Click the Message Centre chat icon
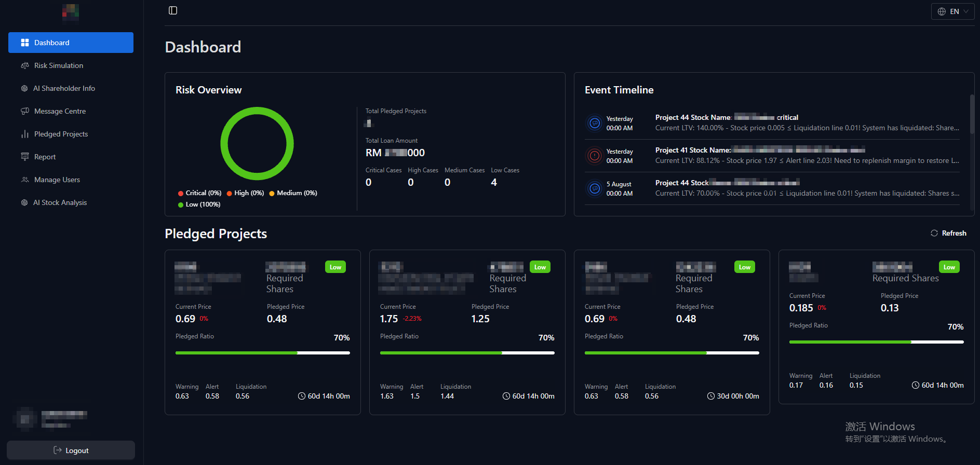Viewport: 980px width, 465px height. pyautogui.click(x=24, y=111)
